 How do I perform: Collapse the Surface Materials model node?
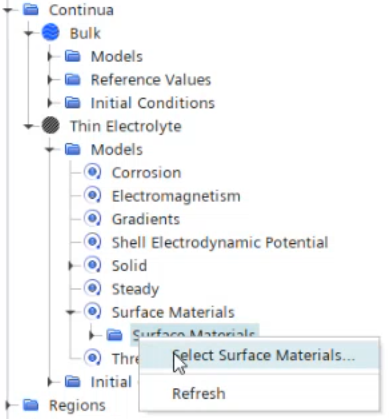pos(70,312)
